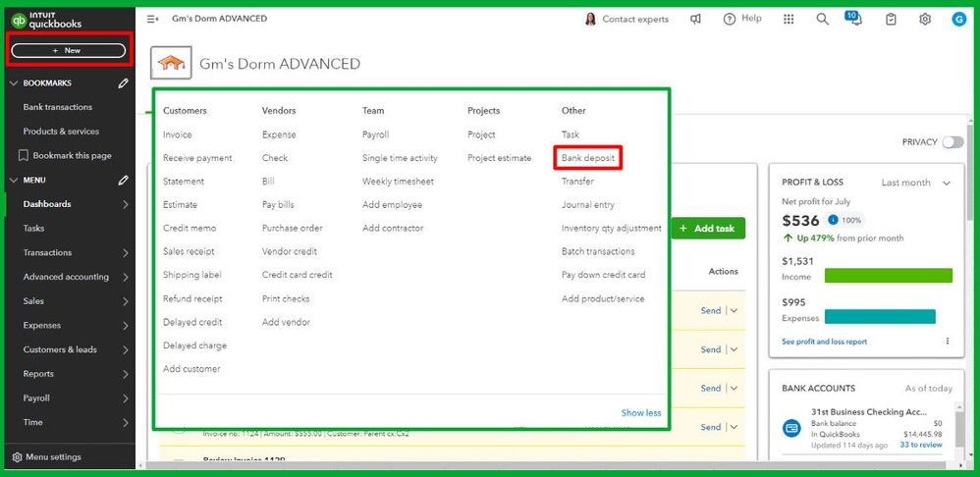Click the $536 net profit value
The height and width of the screenshot is (477, 980).
click(800, 221)
